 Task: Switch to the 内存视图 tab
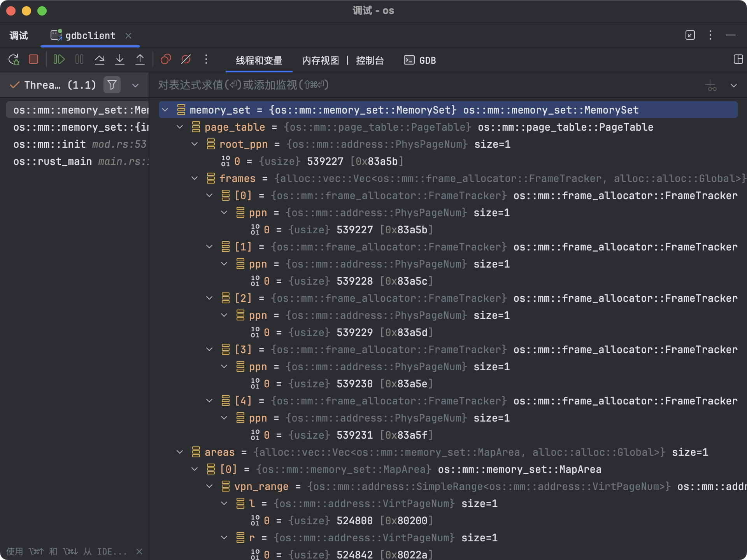click(x=320, y=61)
